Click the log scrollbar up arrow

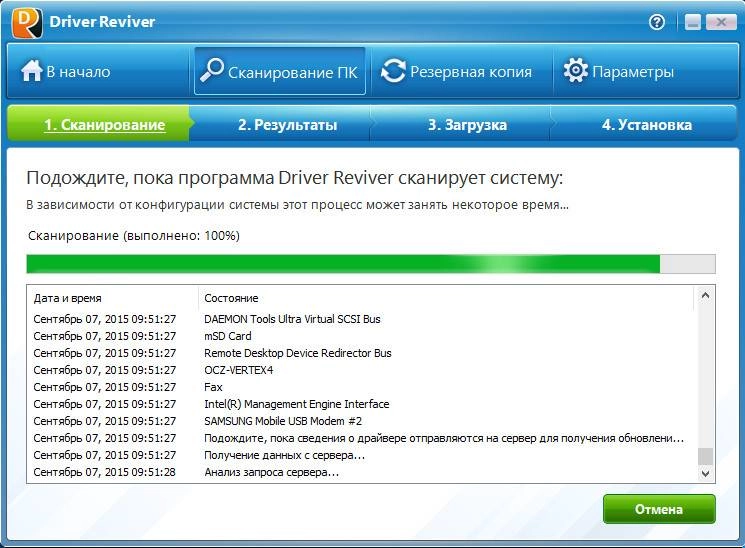[x=705, y=296]
